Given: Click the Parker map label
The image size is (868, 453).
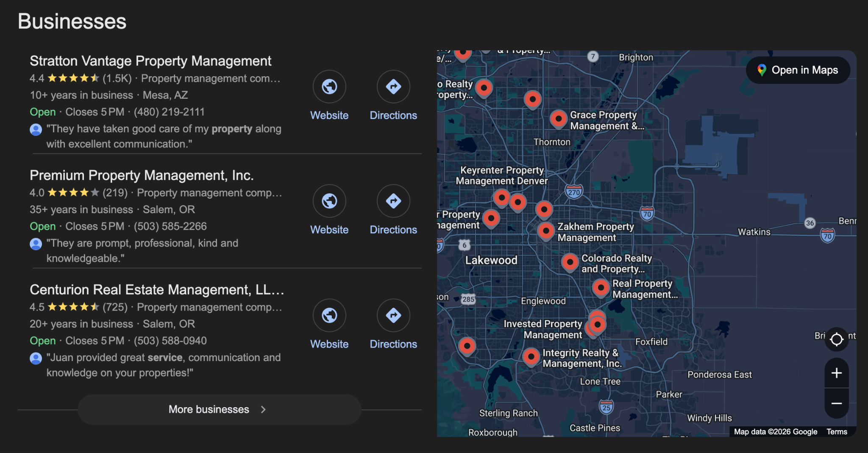Looking at the screenshot, I should tap(669, 395).
